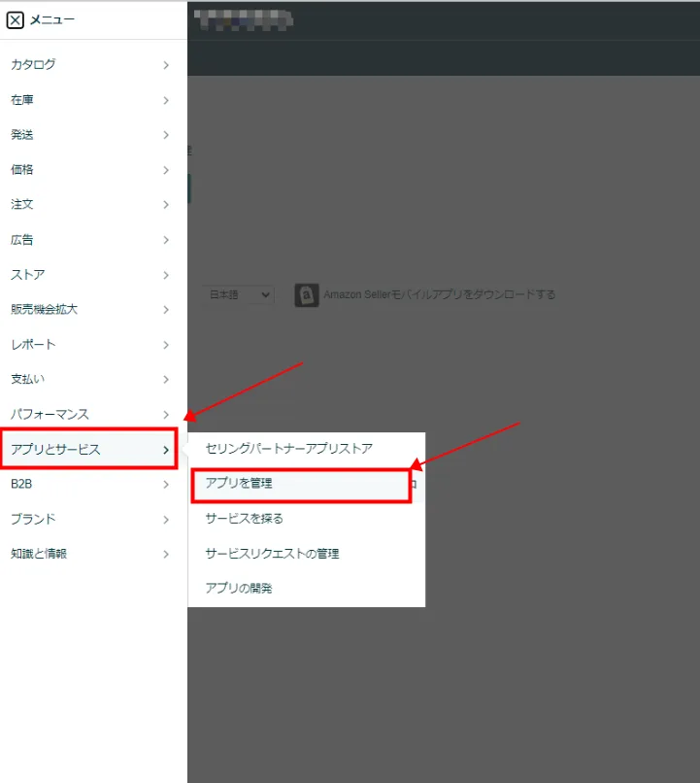Expand the パフォーマンス chevron arrow
Image resolution: width=700 pixels, height=783 pixels.
(x=166, y=415)
